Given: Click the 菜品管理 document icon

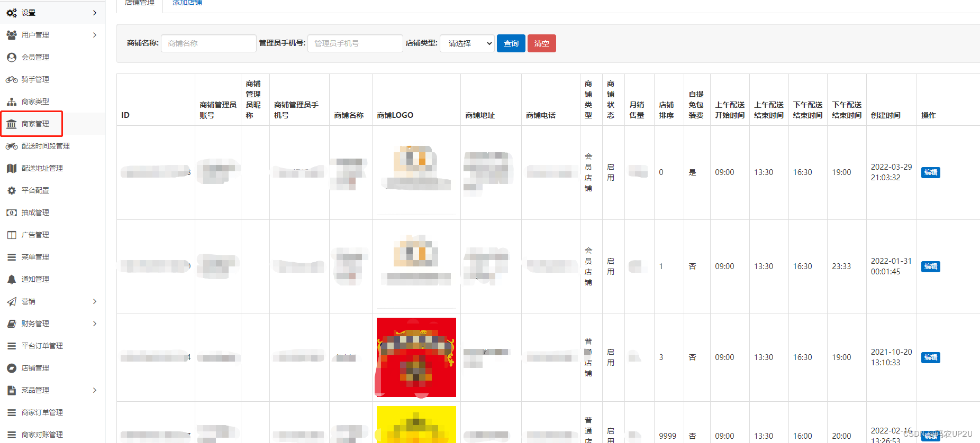Looking at the screenshot, I should [x=12, y=390].
